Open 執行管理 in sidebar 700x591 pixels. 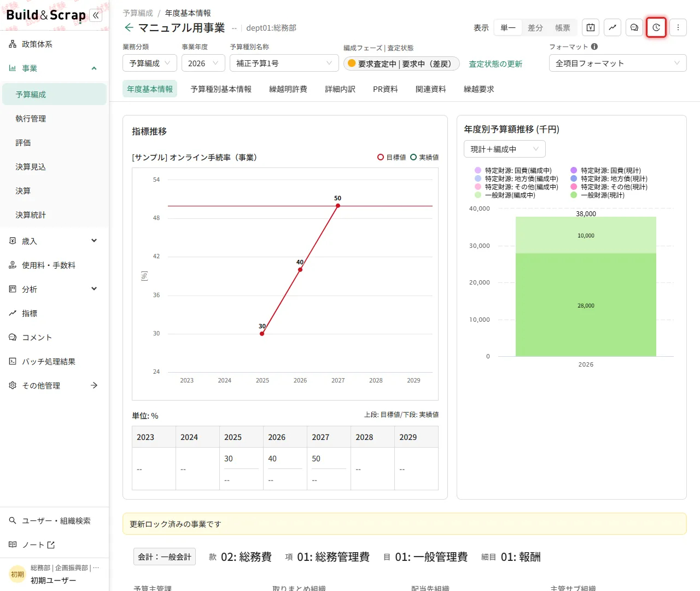click(54, 118)
